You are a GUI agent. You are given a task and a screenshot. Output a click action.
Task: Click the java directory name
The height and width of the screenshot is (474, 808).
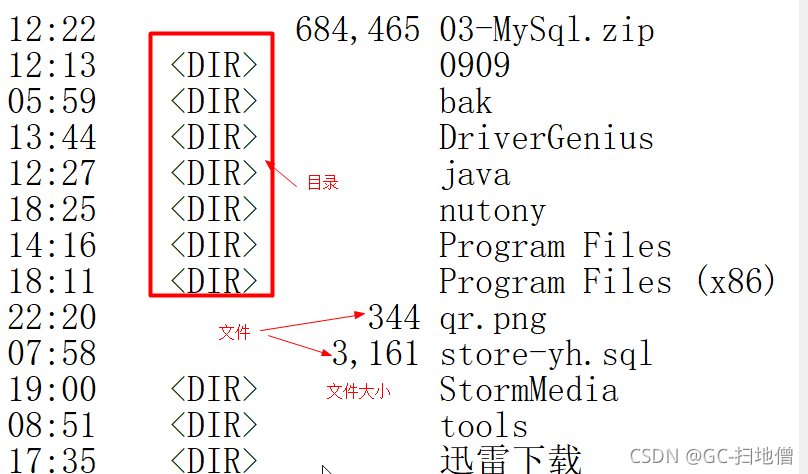475,174
